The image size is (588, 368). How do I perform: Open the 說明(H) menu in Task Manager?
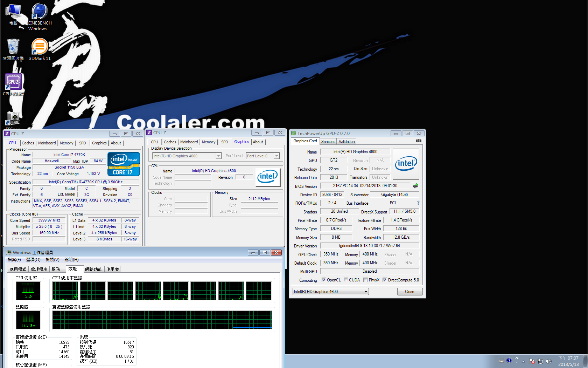(x=71, y=260)
